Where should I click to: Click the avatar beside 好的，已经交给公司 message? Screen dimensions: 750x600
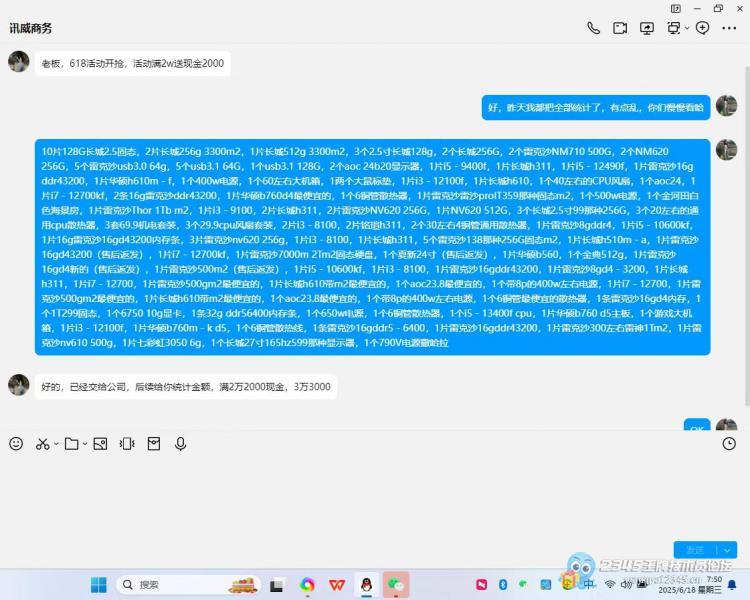click(19, 385)
